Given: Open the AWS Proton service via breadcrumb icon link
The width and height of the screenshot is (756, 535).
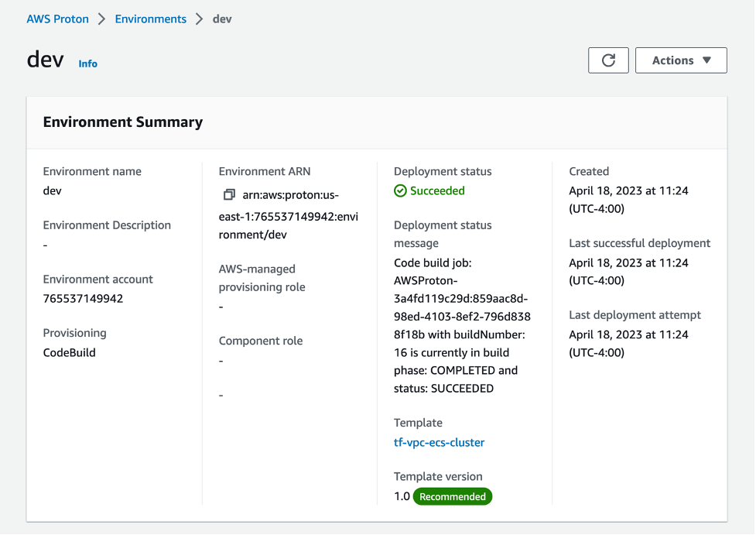Looking at the screenshot, I should click(57, 19).
